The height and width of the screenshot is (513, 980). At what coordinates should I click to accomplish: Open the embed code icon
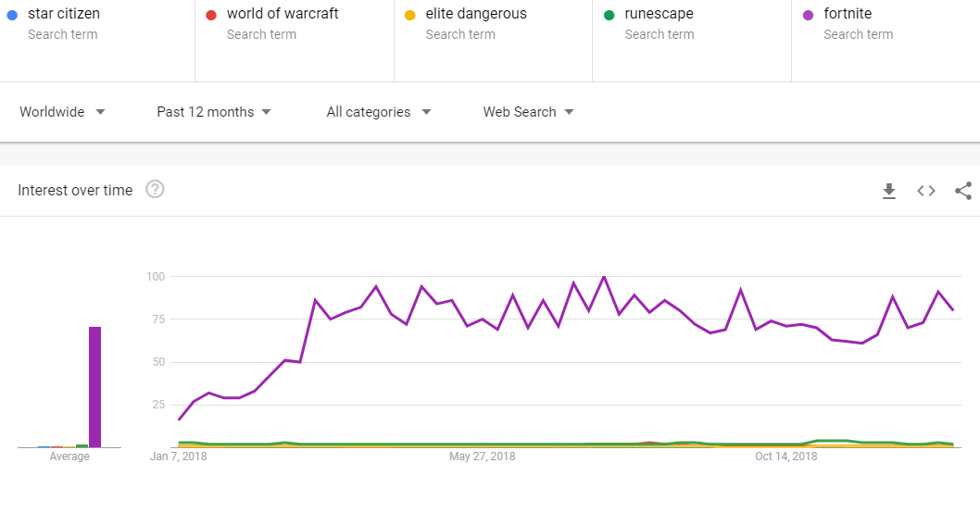pos(926,191)
